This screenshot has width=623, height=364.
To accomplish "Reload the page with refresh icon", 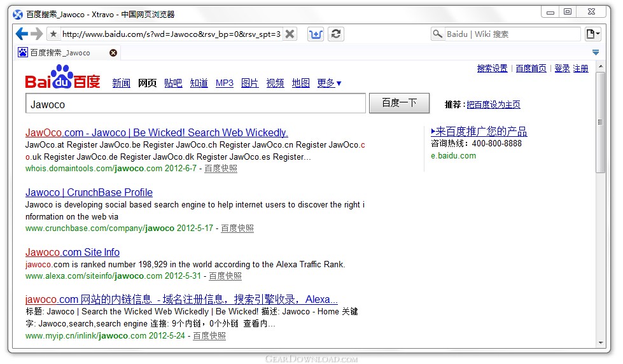I will (336, 34).
